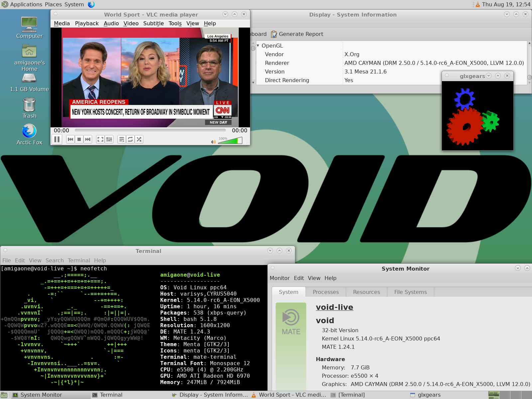The width and height of the screenshot is (532, 399).
Task: Toggle VLC loop mode
Action: tap(130, 139)
